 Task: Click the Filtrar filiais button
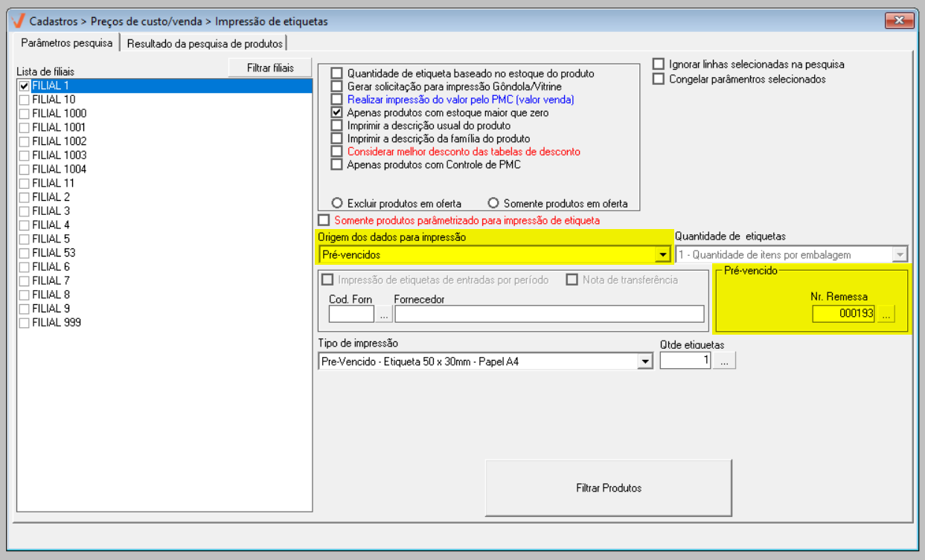click(x=270, y=68)
